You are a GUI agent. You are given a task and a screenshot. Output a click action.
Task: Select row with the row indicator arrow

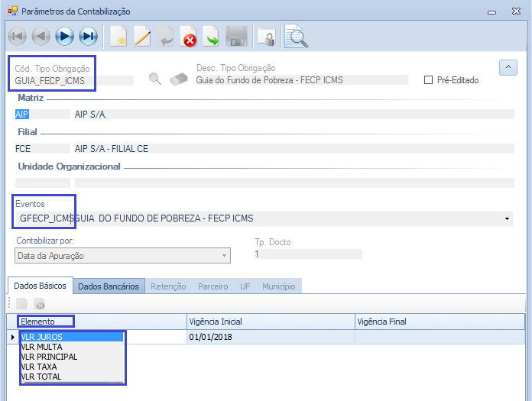[x=12, y=337]
